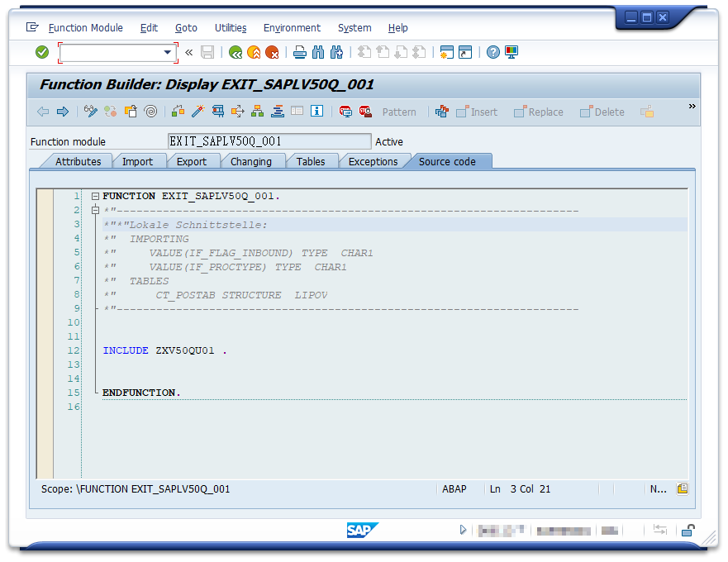This screenshot has height=562, width=728.
Task: Go back with the green Back icon
Action: coord(236,52)
